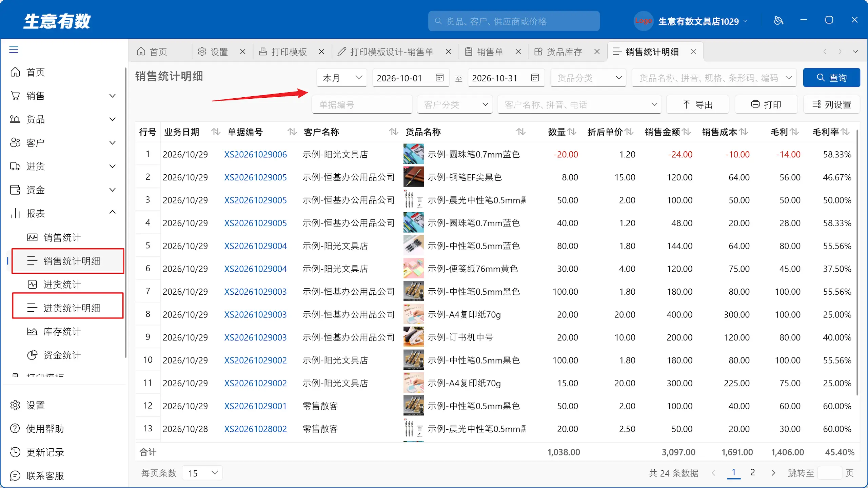Open the store name 生意有数文具店1029 dropdown
The image size is (868, 488).
click(702, 21)
